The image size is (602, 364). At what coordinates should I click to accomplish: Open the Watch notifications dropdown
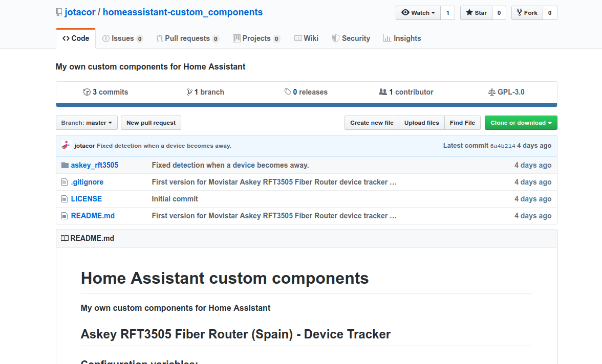point(418,13)
